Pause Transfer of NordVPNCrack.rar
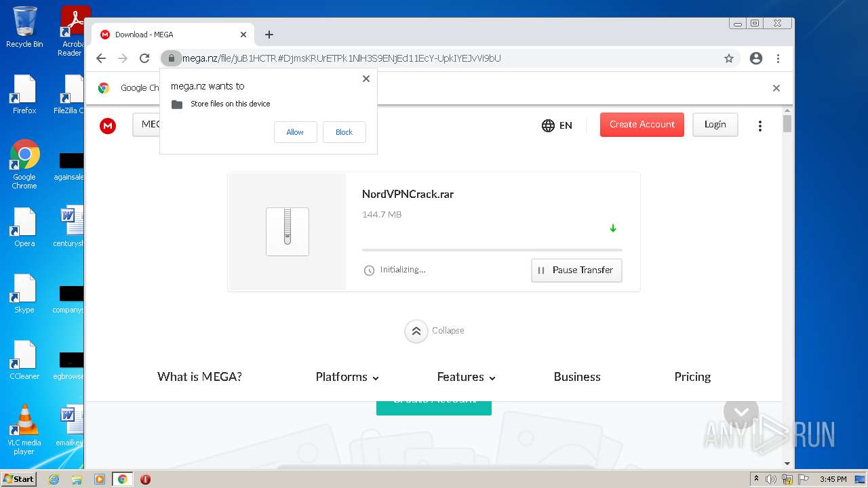The width and height of the screenshot is (868, 488). [x=576, y=270]
